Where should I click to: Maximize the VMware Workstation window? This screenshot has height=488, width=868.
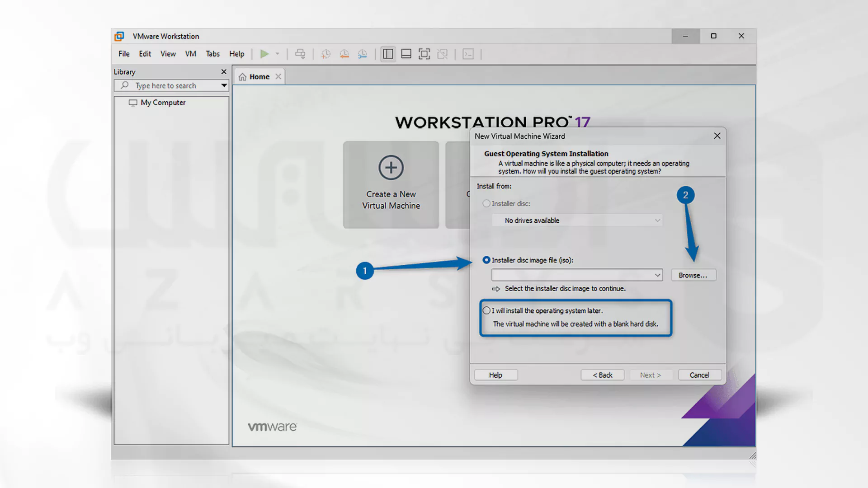point(713,36)
